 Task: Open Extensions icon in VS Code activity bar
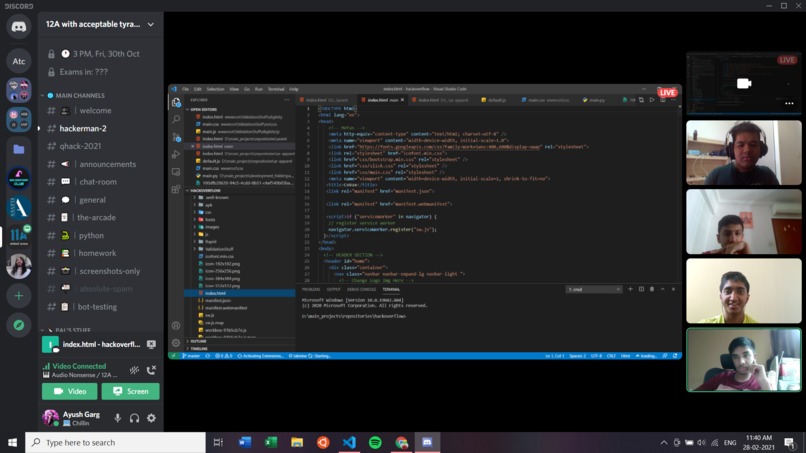(176, 189)
